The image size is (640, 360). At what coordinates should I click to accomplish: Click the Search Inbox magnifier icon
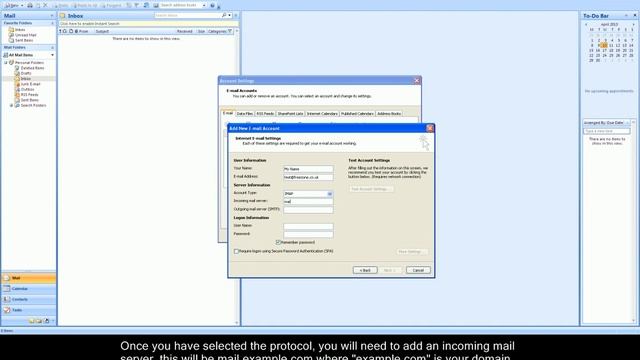point(224,16)
